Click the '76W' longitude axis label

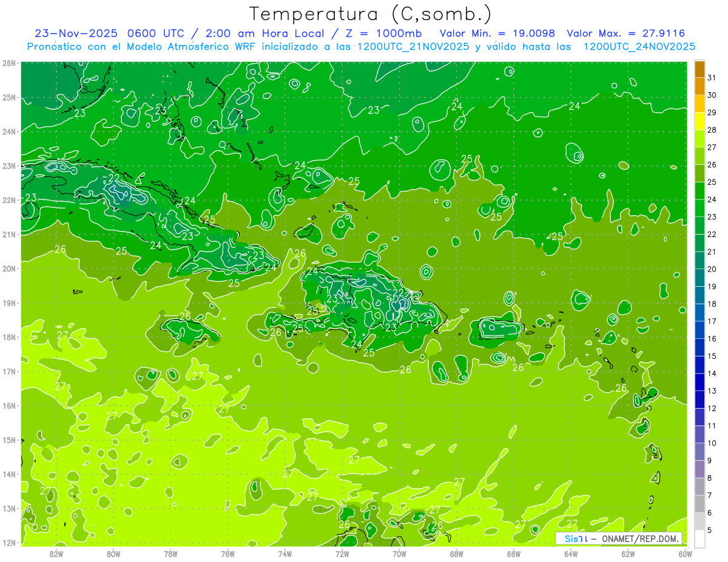pyautogui.click(x=227, y=553)
